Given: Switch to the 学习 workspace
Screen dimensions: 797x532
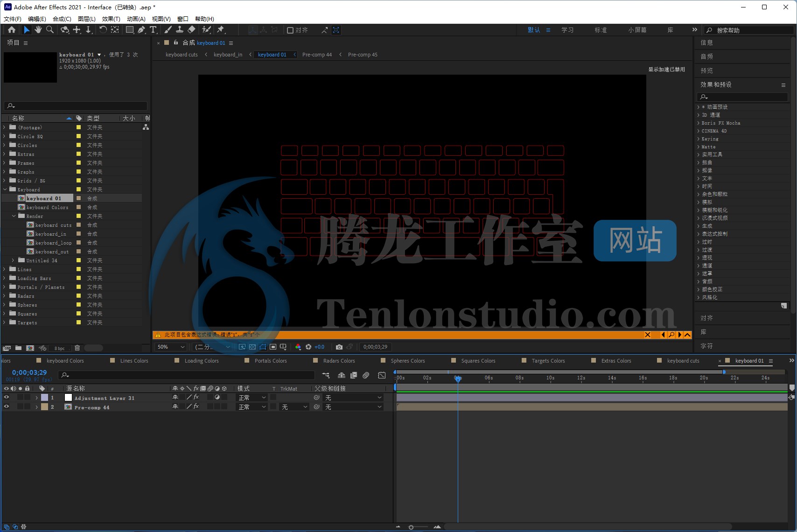Looking at the screenshot, I should click(x=567, y=30).
